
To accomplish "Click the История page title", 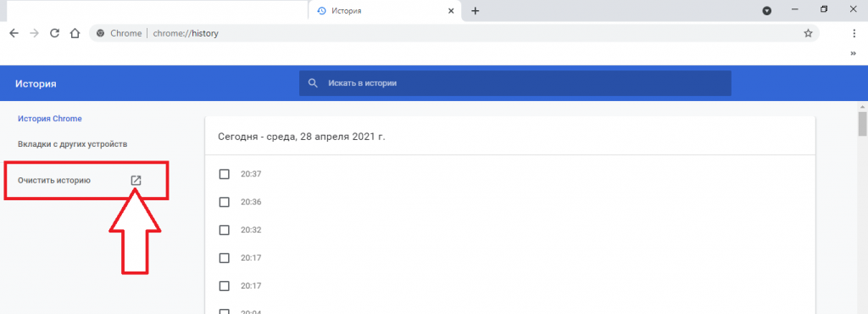I will click(x=36, y=84).
